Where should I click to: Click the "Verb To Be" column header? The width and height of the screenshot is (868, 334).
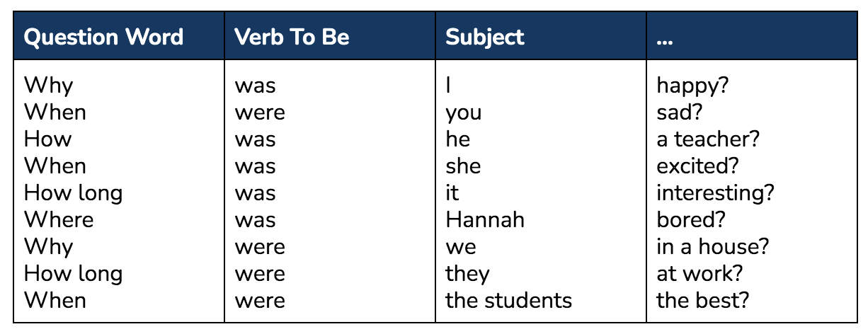click(292, 37)
